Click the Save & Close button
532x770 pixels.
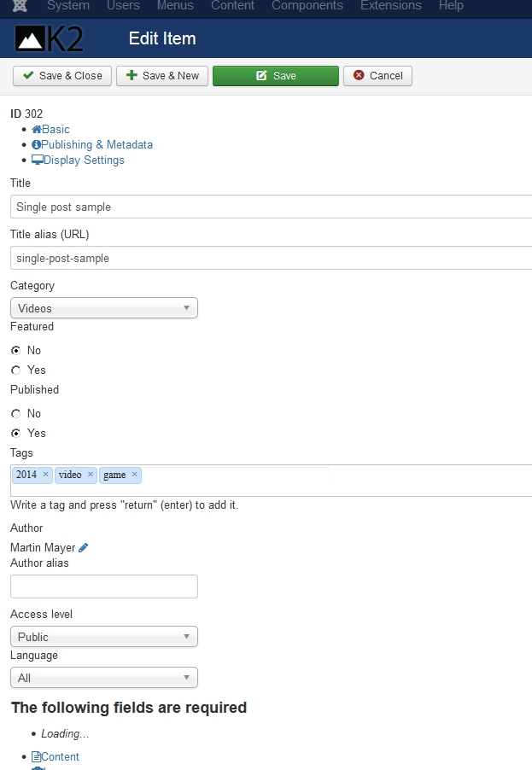point(62,76)
